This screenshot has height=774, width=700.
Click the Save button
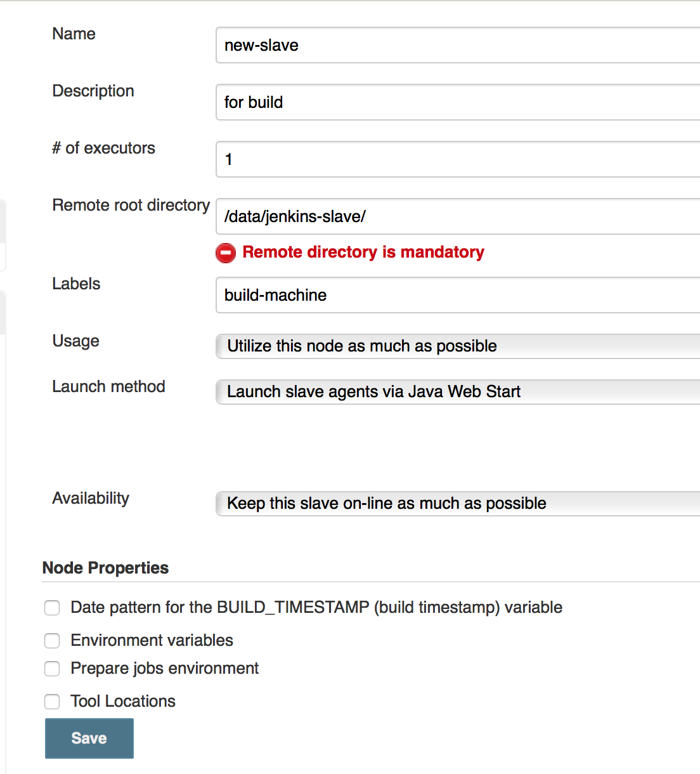point(89,738)
